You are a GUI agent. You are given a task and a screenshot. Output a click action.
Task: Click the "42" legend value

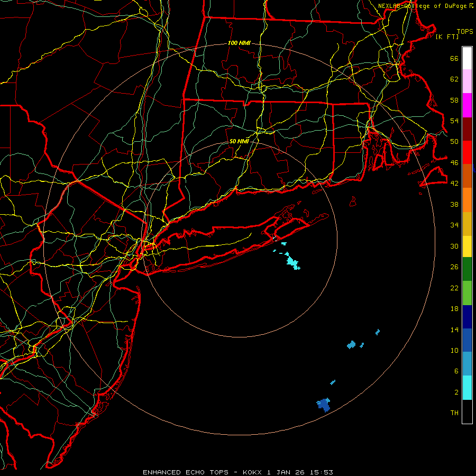coord(454,184)
